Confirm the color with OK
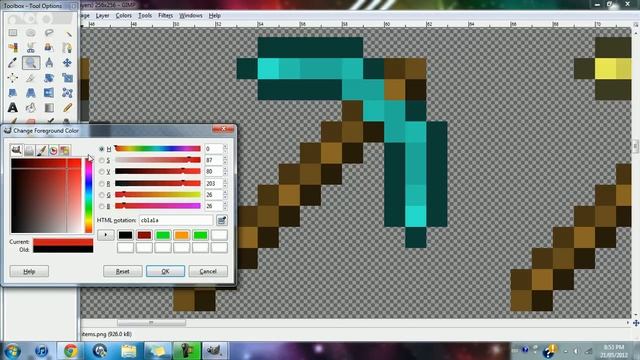The image size is (640, 360). (x=165, y=271)
